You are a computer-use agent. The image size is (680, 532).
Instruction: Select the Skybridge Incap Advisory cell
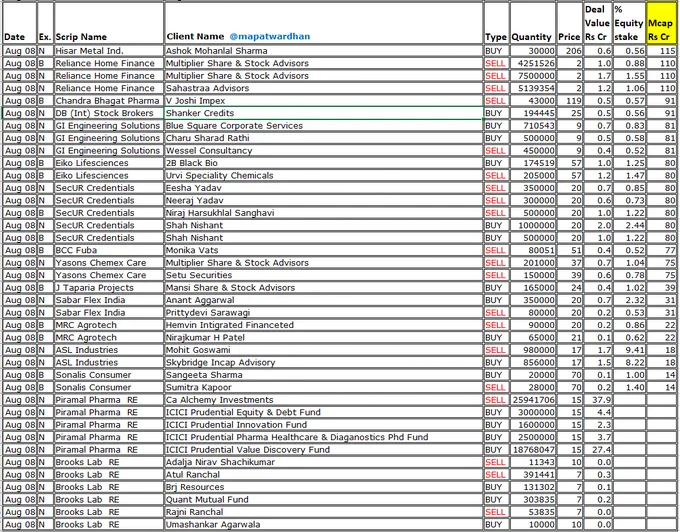(x=324, y=362)
